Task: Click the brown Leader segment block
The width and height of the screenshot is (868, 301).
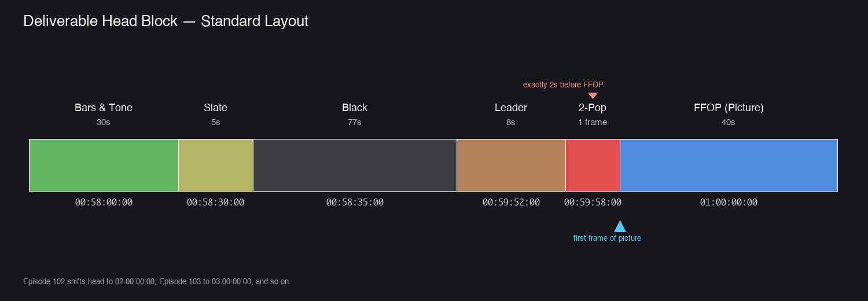Action: pos(511,165)
